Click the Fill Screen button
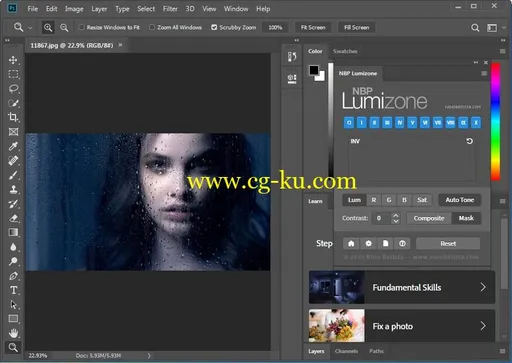This screenshot has width=512, height=363. click(357, 27)
